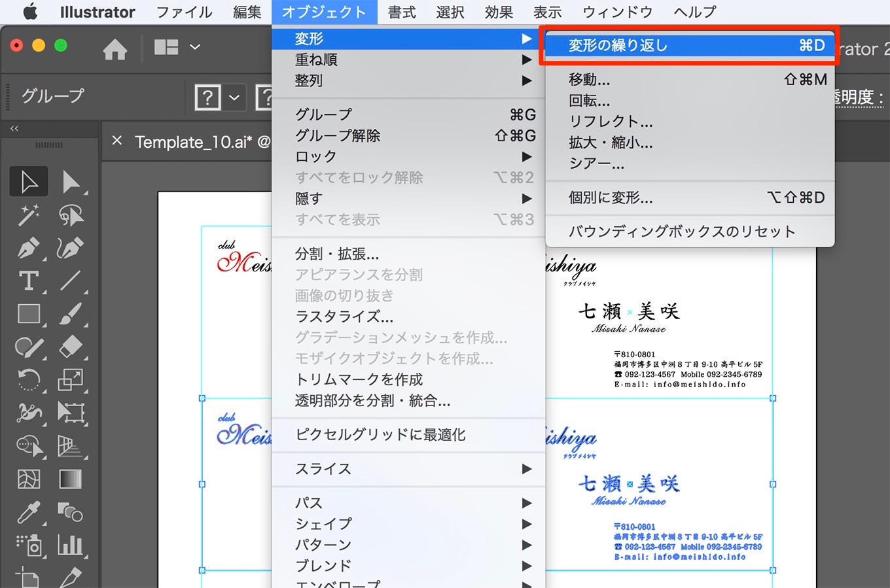The height and width of the screenshot is (588, 890).
Task: Select the Gradient tool
Action: (x=71, y=479)
